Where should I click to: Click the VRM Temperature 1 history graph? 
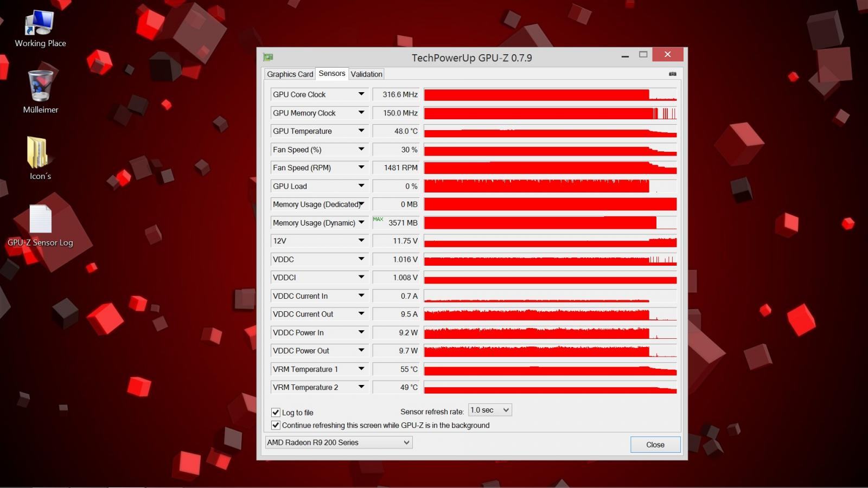tap(550, 369)
